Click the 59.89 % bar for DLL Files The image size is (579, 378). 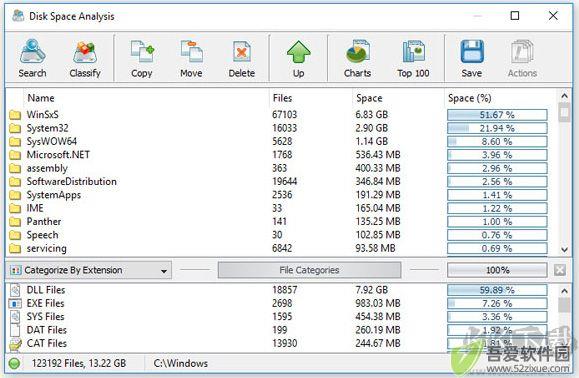(497, 290)
